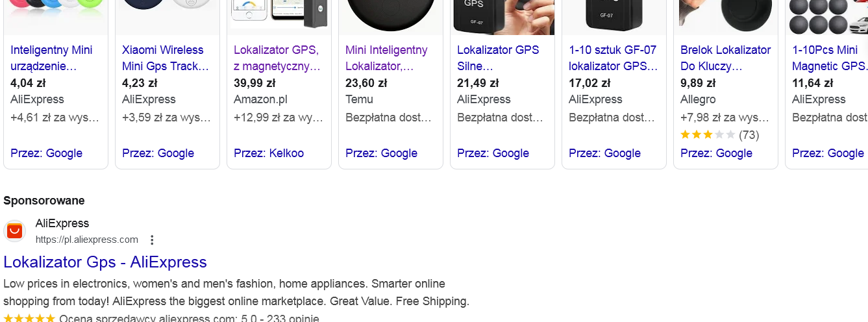Click Przez: Google under Xiaomi tracker
Image resolution: width=868 pixels, height=322 pixels.
(158, 153)
